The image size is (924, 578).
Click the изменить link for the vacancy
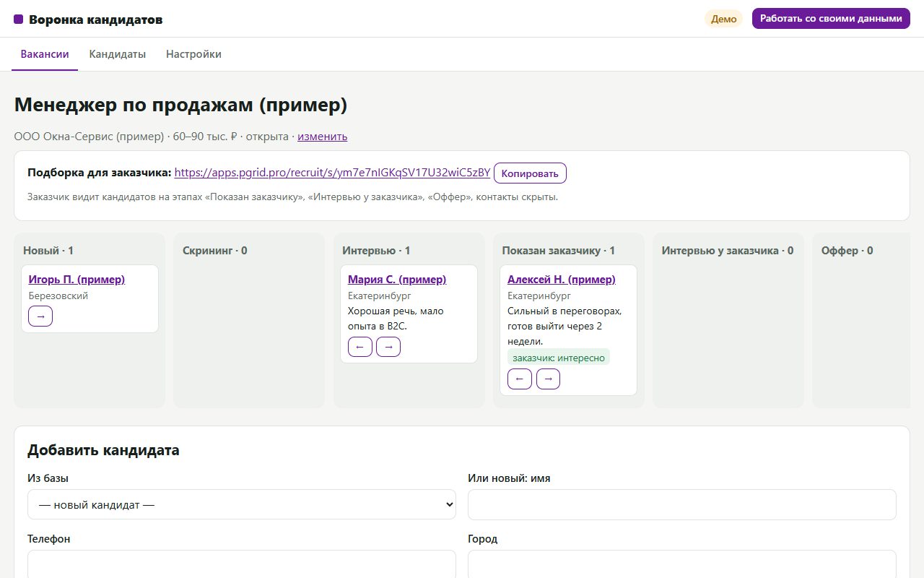pyautogui.click(x=322, y=136)
